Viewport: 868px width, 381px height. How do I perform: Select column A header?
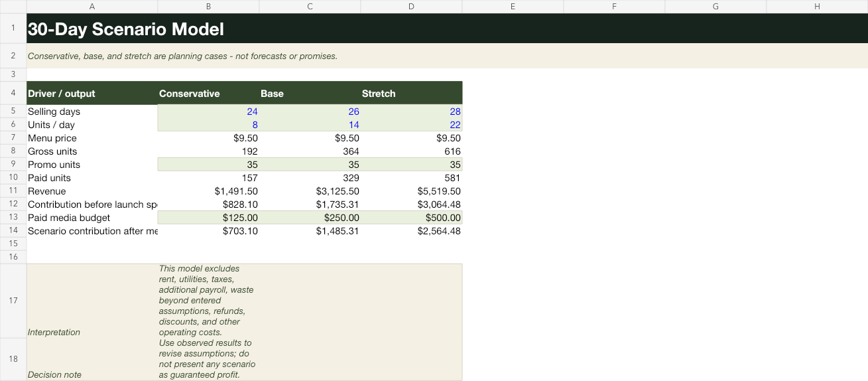point(92,6)
